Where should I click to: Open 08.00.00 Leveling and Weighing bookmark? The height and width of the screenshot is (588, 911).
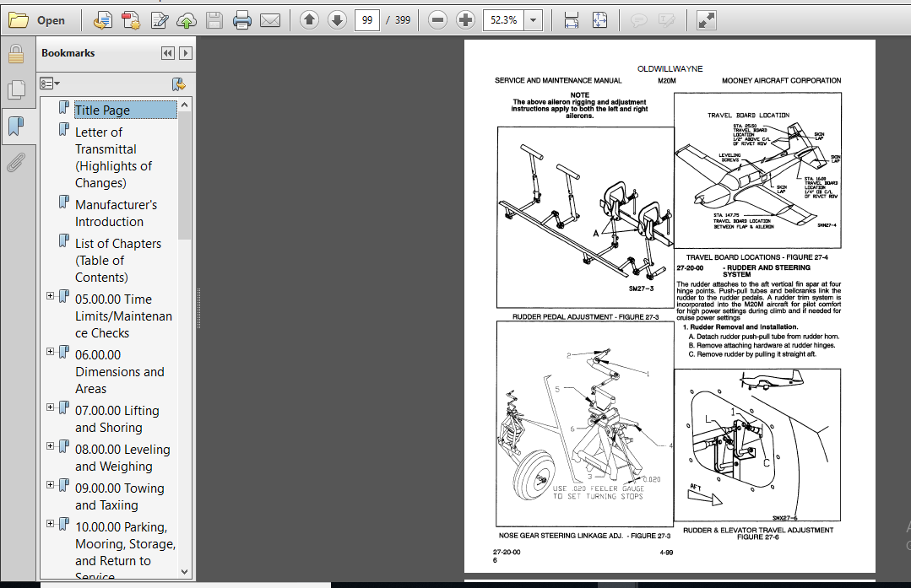122,458
